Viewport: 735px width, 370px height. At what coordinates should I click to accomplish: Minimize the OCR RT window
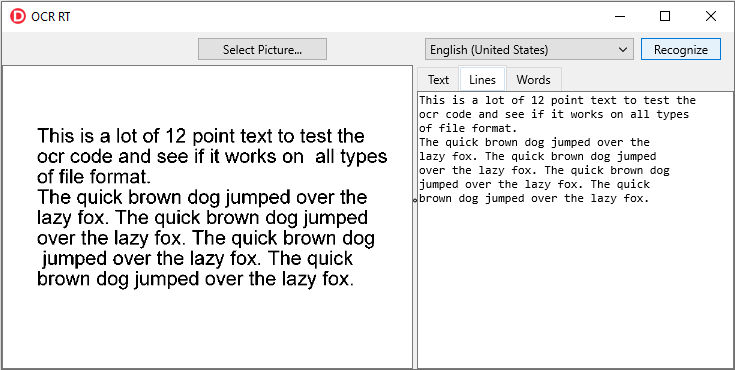coord(620,16)
